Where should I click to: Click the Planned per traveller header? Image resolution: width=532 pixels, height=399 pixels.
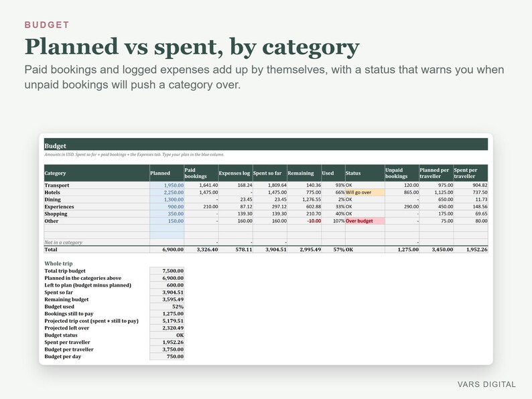point(436,173)
